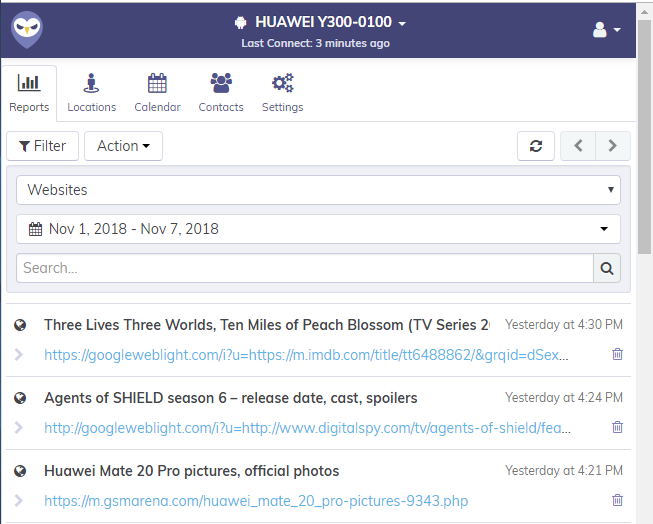Click title Huawei Mate 20 Pro pictures
This screenshot has width=653, height=524.
(x=192, y=471)
